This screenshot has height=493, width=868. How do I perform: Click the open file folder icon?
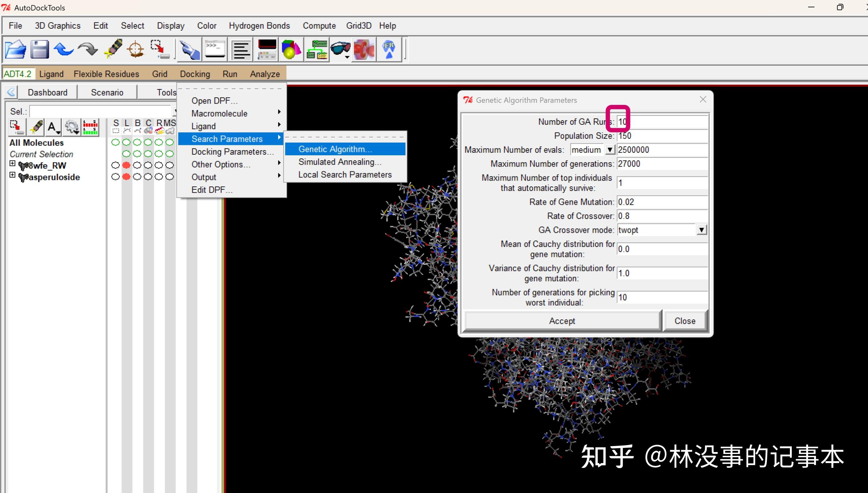(x=15, y=49)
